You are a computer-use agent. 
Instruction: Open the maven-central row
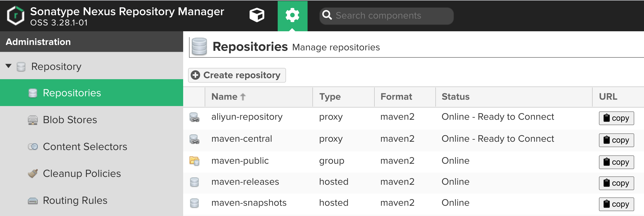click(x=414, y=140)
